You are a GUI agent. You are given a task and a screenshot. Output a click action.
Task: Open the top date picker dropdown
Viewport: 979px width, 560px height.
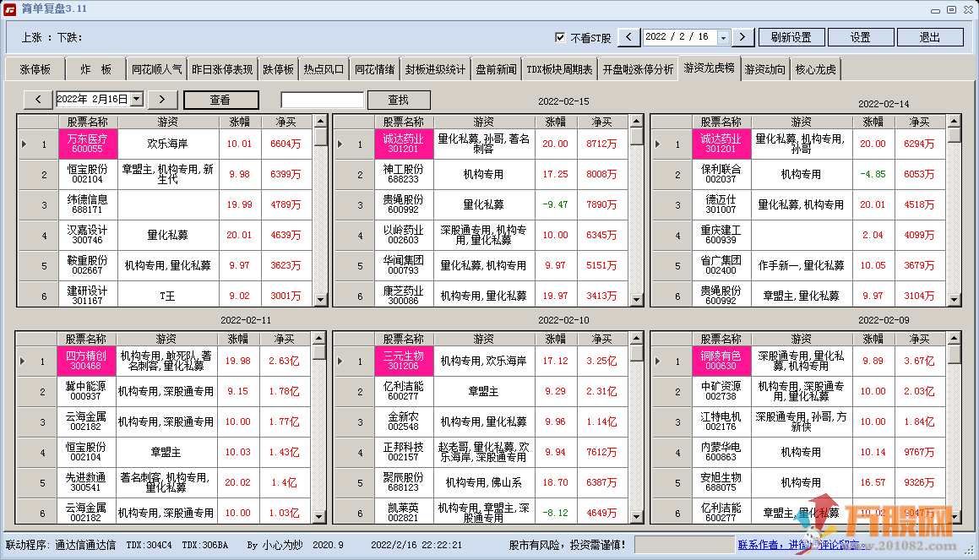(723, 37)
